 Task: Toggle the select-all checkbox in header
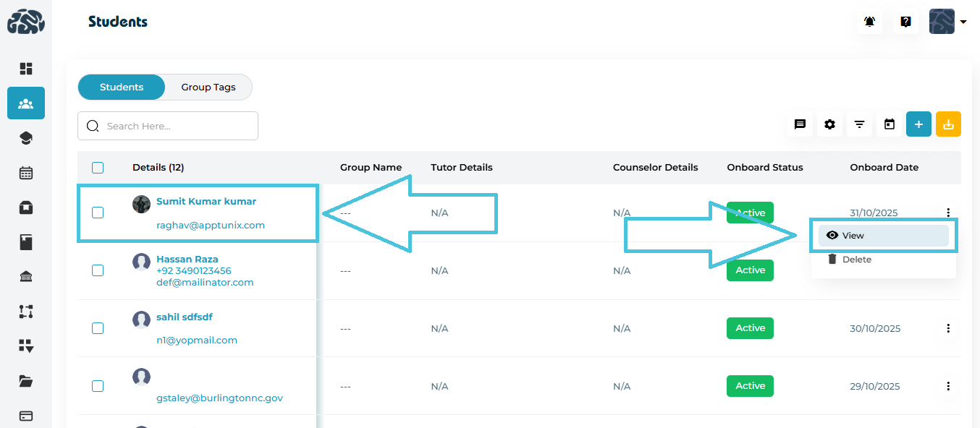pos(98,168)
